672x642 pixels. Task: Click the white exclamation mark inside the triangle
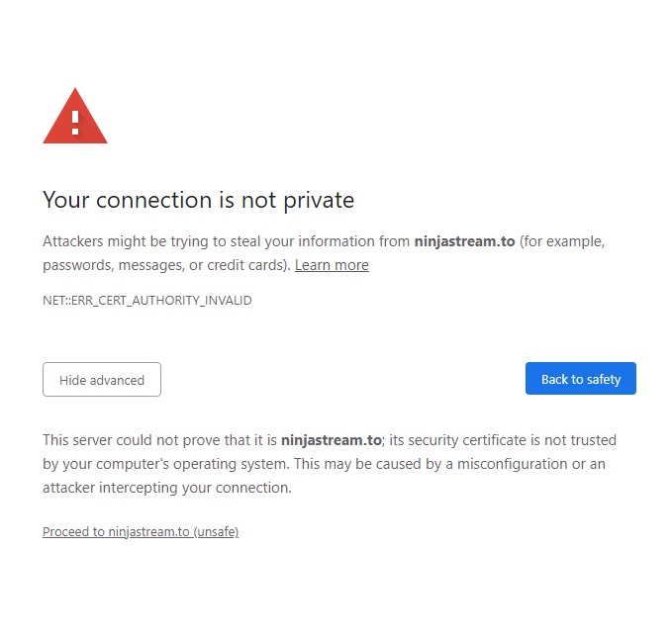(75, 123)
